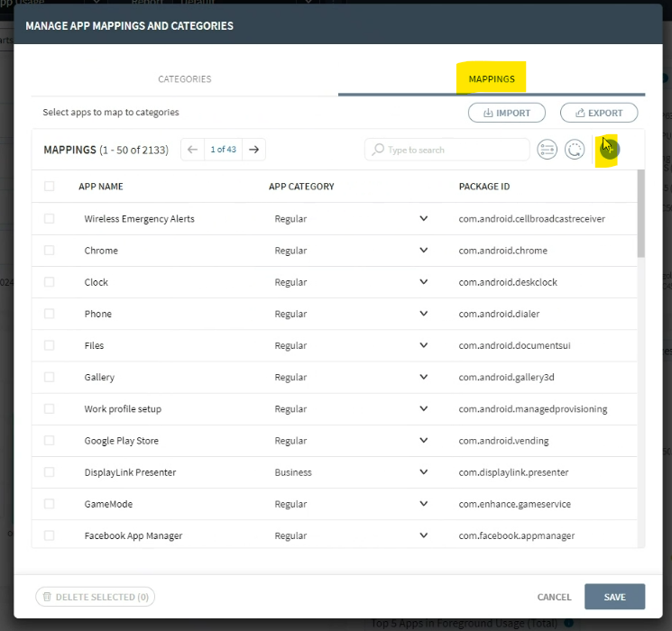Expand category dropdown for Facebook App Manager

click(x=423, y=535)
